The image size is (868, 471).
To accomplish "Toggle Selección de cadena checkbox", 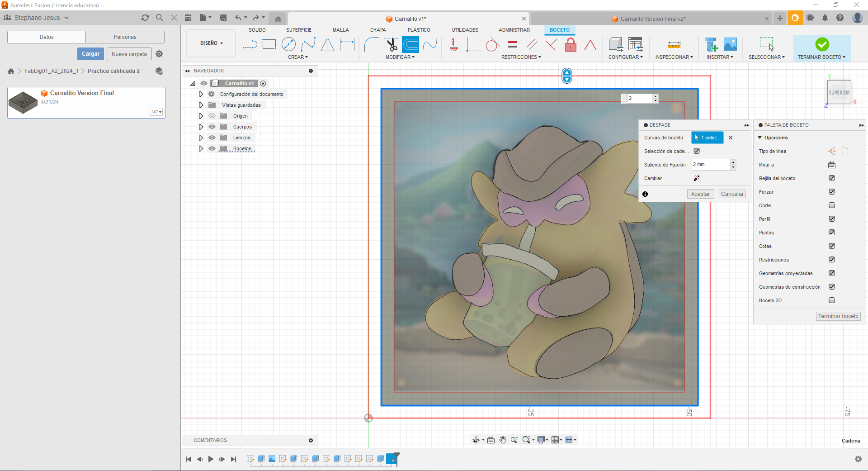I will (x=697, y=151).
